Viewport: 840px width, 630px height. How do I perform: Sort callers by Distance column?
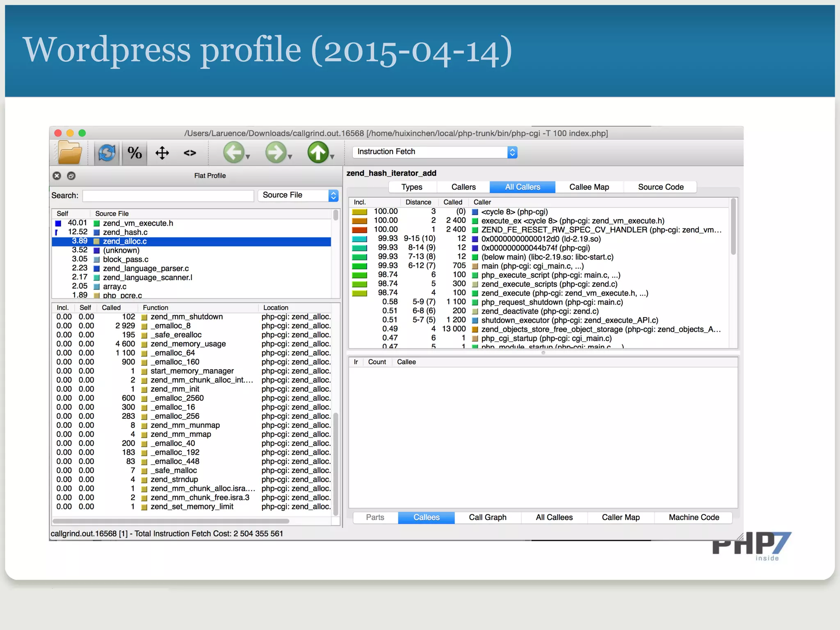418,202
